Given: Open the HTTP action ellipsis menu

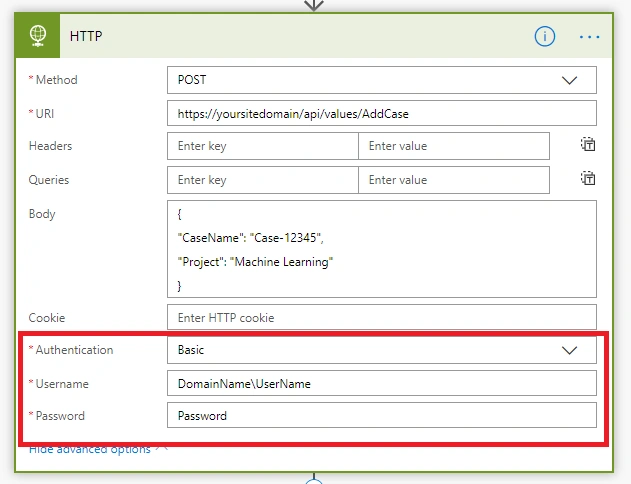Looking at the screenshot, I should [589, 37].
